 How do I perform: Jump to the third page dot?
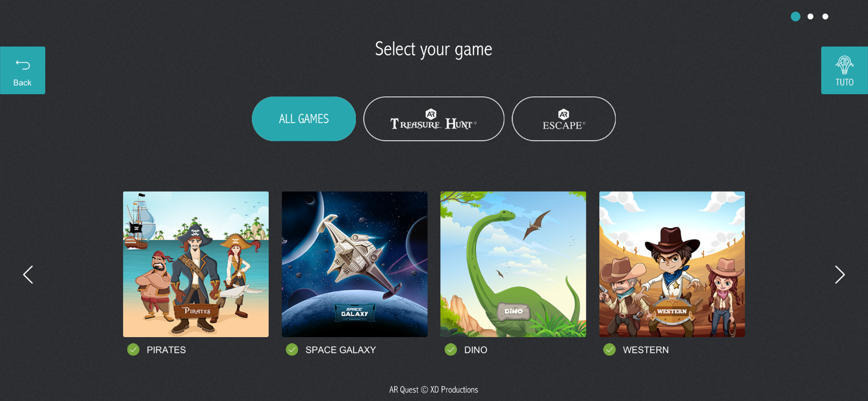pyautogui.click(x=825, y=16)
